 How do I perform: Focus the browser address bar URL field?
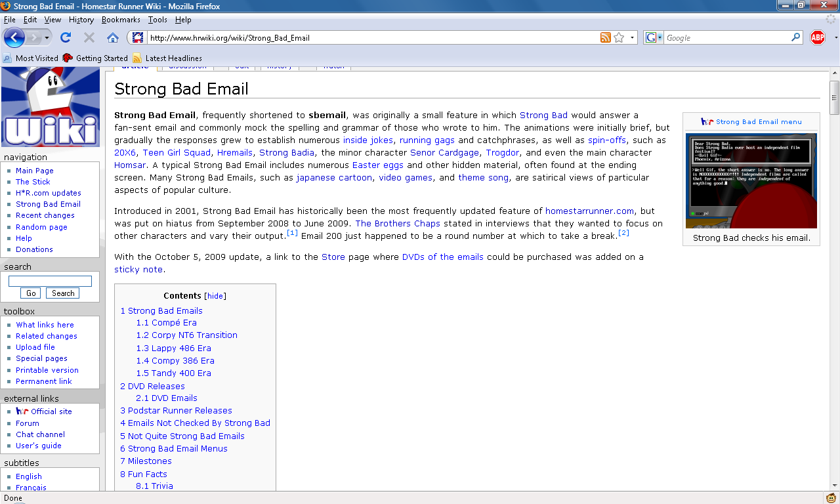[372, 37]
